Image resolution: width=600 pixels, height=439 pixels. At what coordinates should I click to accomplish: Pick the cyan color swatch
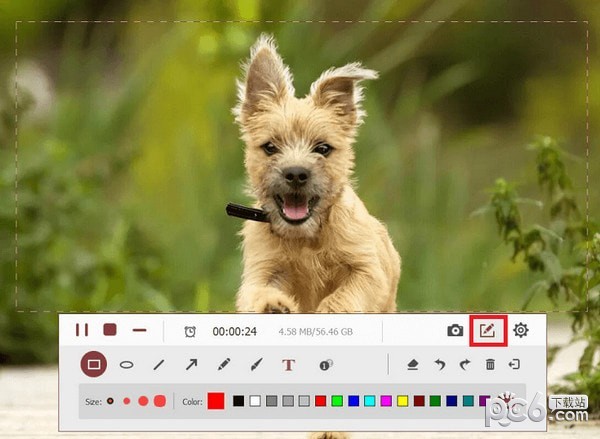coord(370,401)
